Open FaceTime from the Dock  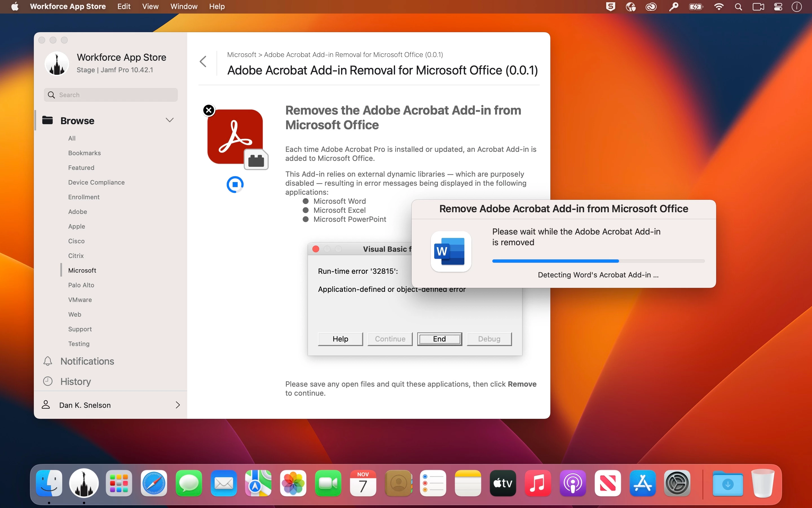tap(328, 483)
